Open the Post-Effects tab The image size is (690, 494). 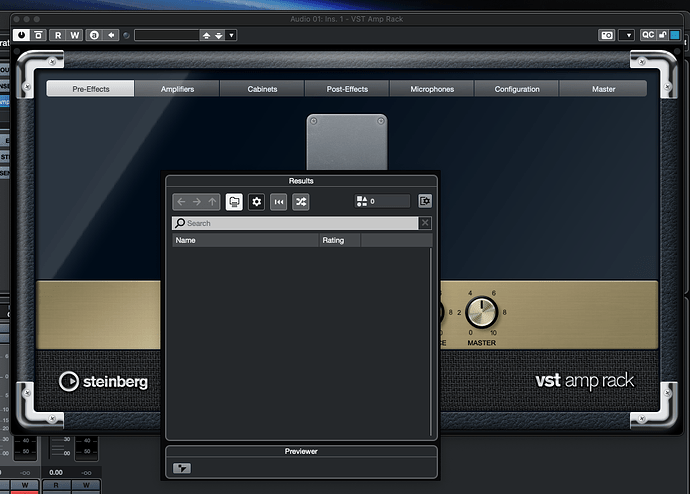pos(347,89)
